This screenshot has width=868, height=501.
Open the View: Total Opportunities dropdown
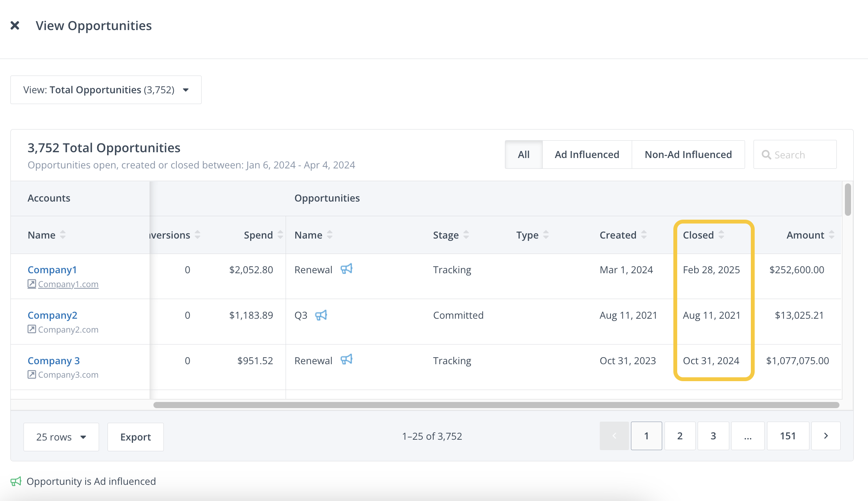tap(106, 90)
